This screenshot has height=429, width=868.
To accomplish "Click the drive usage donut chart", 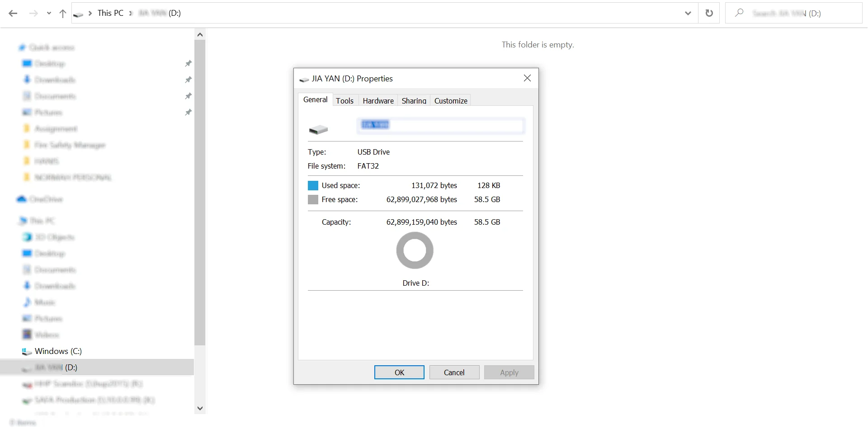I will point(415,250).
